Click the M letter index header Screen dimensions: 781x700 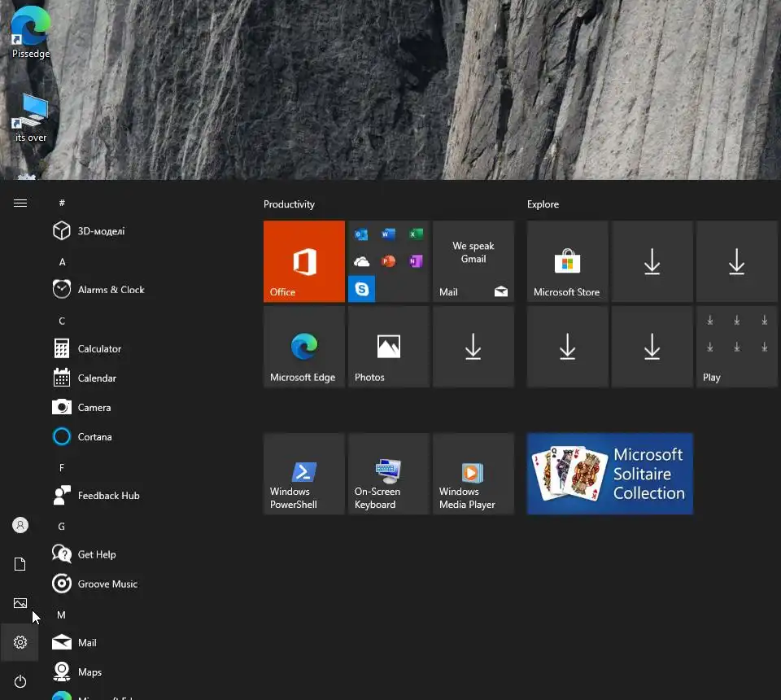click(61, 615)
